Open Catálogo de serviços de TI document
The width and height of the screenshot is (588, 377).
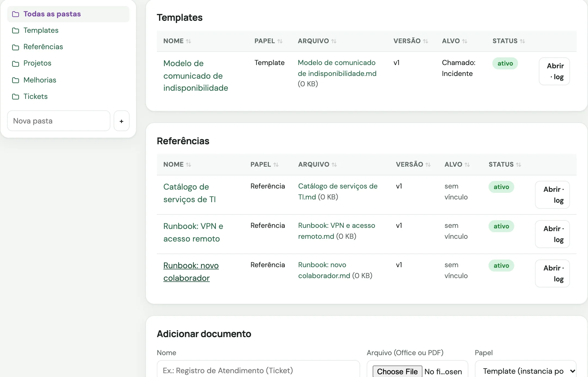[x=190, y=193]
